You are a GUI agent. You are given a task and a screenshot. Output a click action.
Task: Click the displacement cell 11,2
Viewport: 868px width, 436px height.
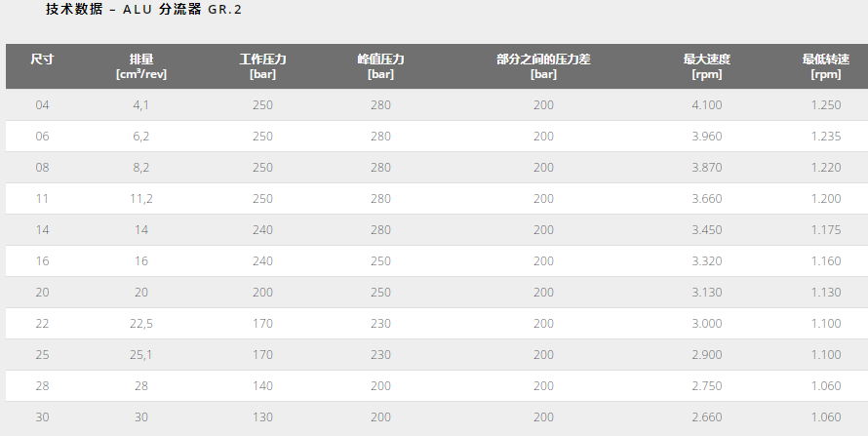[x=141, y=199]
